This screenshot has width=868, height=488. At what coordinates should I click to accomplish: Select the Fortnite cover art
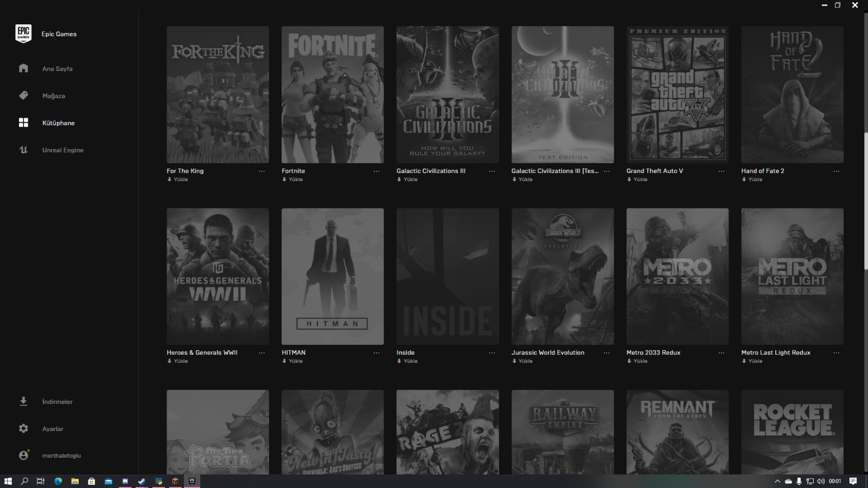point(333,94)
